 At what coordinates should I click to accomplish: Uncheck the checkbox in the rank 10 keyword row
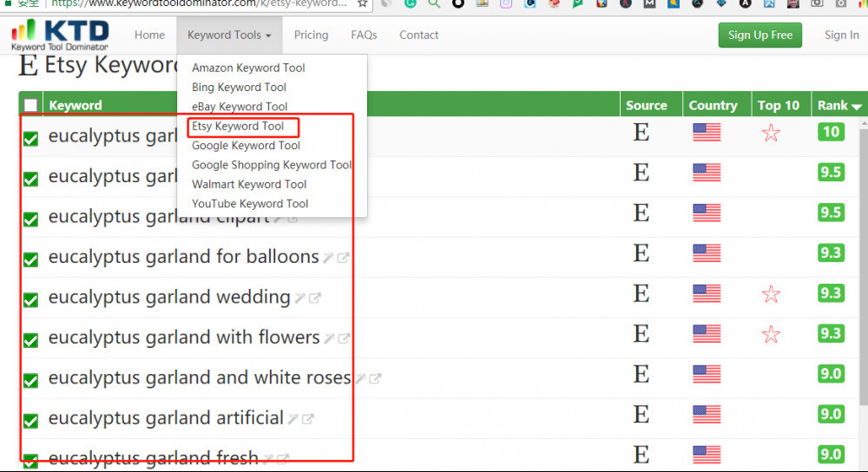31,138
